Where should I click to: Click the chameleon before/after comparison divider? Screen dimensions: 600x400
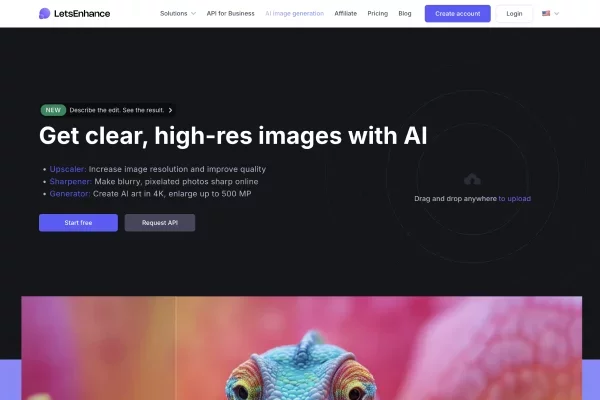[176, 348]
